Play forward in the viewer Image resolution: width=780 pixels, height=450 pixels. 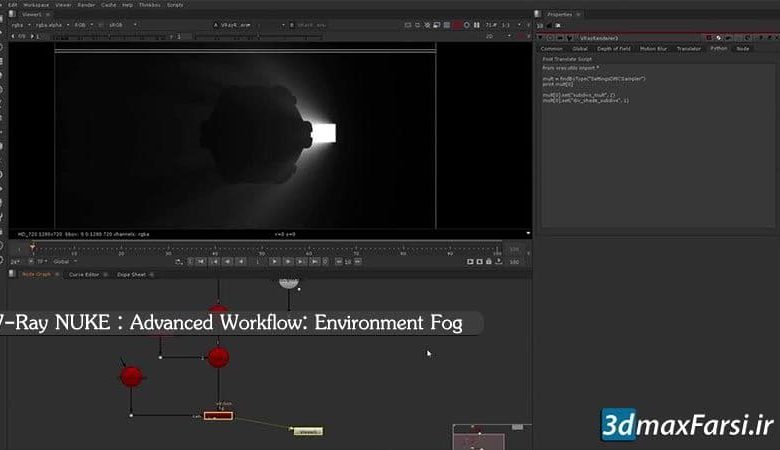(x=274, y=262)
